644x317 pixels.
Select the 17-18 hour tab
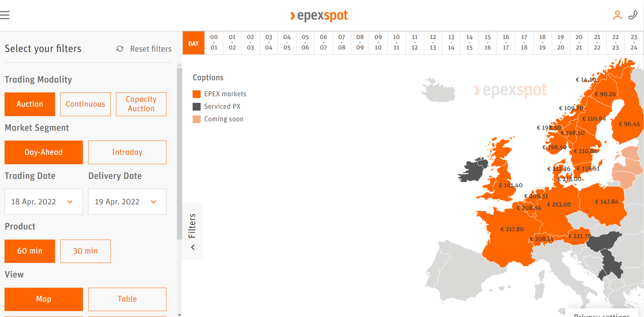tap(524, 43)
